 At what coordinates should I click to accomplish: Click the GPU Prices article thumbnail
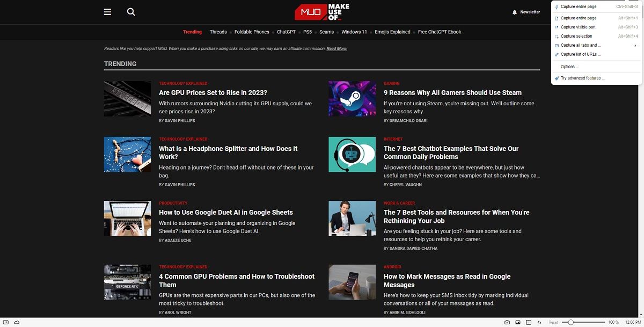pyautogui.click(x=127, y=98)
